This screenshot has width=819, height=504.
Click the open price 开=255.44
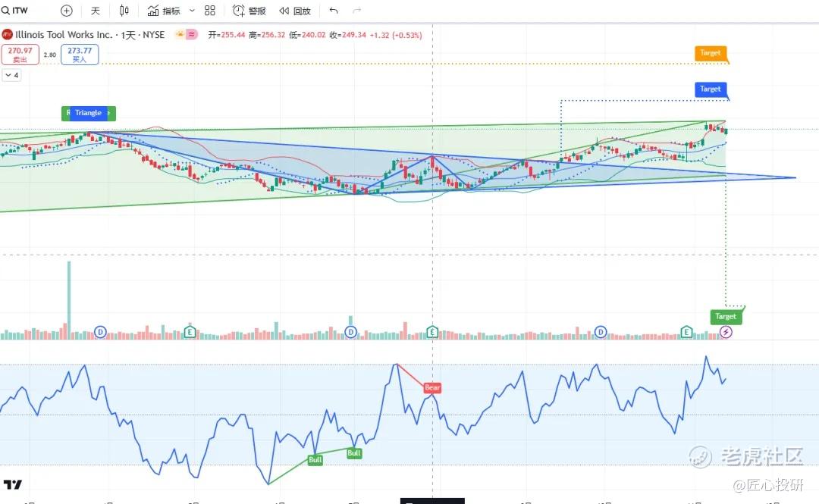[x=226, y=35]
